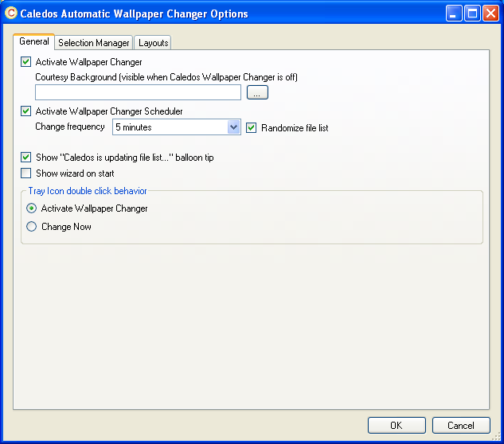
Task: Go to the Layouts tab
Action: 153,43
